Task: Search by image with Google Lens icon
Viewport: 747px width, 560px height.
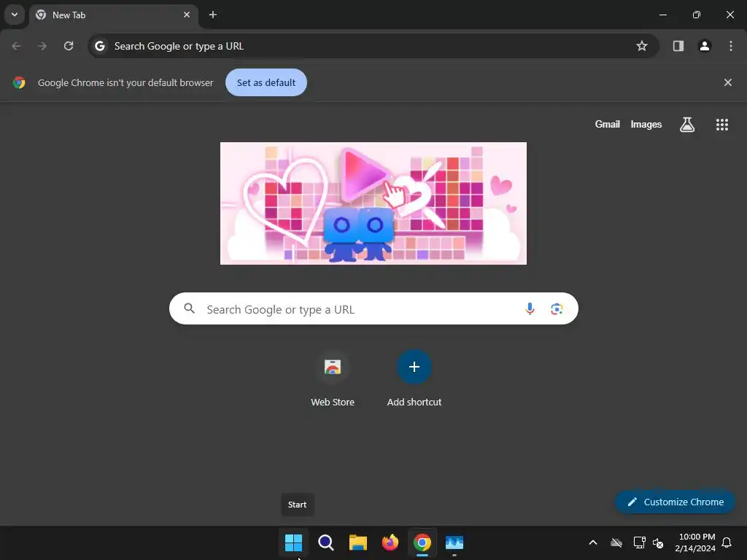Action: pos(557,308)
